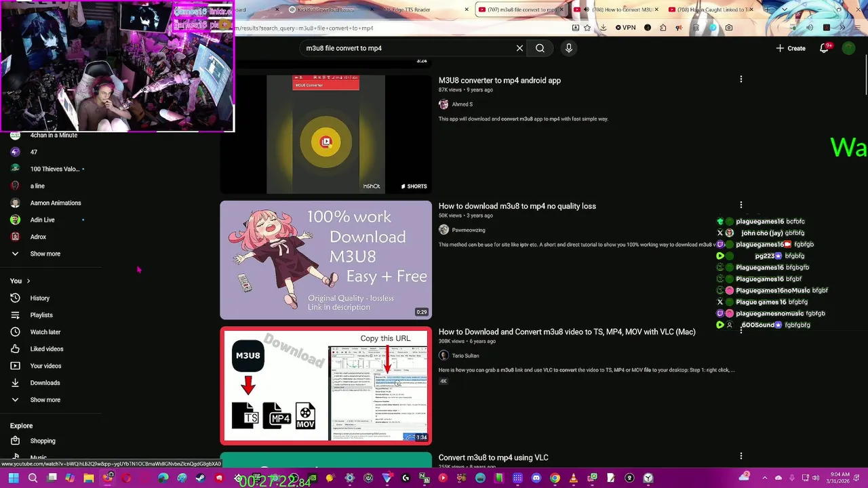
Task: Open Ahmed S channel name link
Action: [x=462, y=104]
